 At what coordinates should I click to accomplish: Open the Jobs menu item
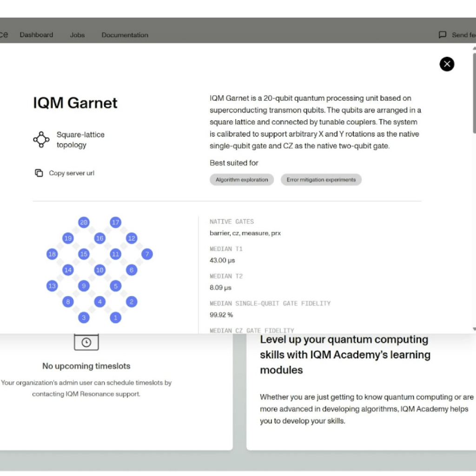point(77,35)
